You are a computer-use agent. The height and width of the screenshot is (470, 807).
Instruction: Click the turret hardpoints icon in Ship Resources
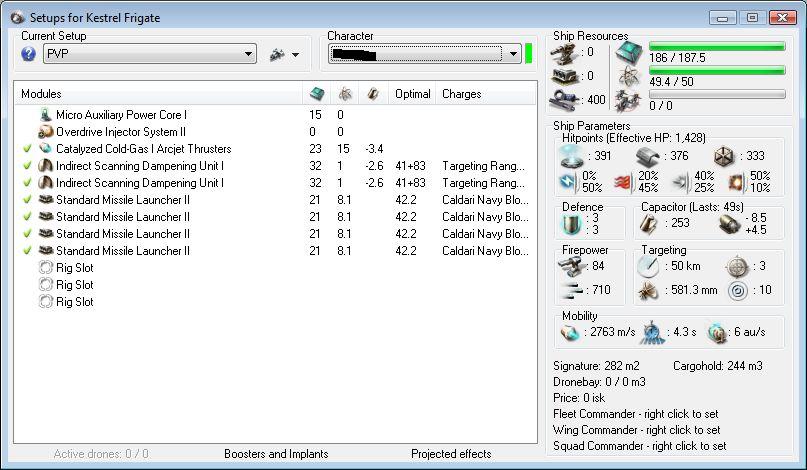[x=564, y=53]
